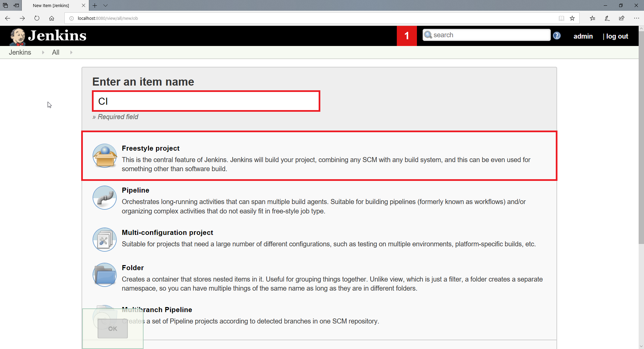Select the Pipeline pipe icon
This screenshot has height=349, width=644.
(105, 198)
